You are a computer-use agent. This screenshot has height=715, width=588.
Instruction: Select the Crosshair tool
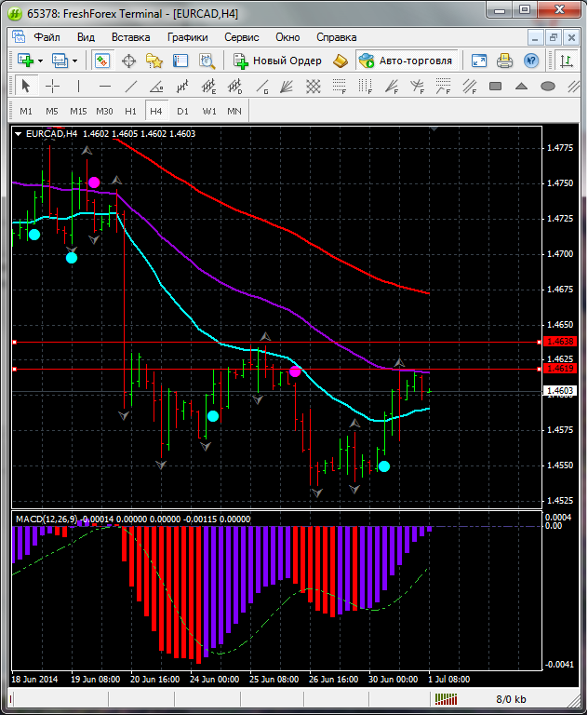coord(53,87)
